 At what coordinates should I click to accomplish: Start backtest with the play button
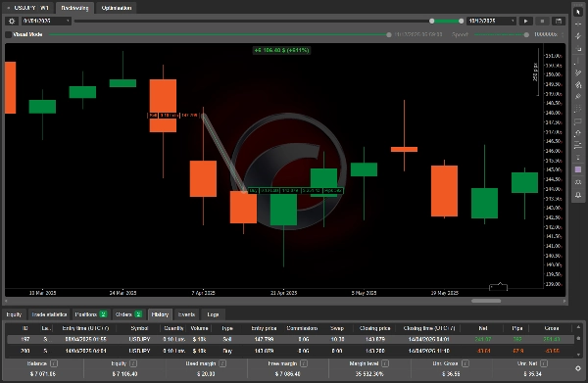point(525,21)
